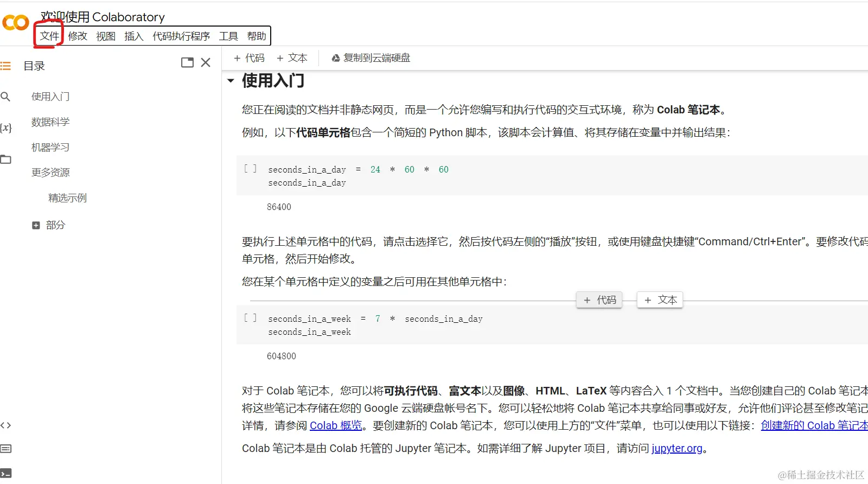Image resolution: width=868 pixels, height=484 pixels.
Task: Run the seconds_in_a_week code cell
Action: click(250, 318)
